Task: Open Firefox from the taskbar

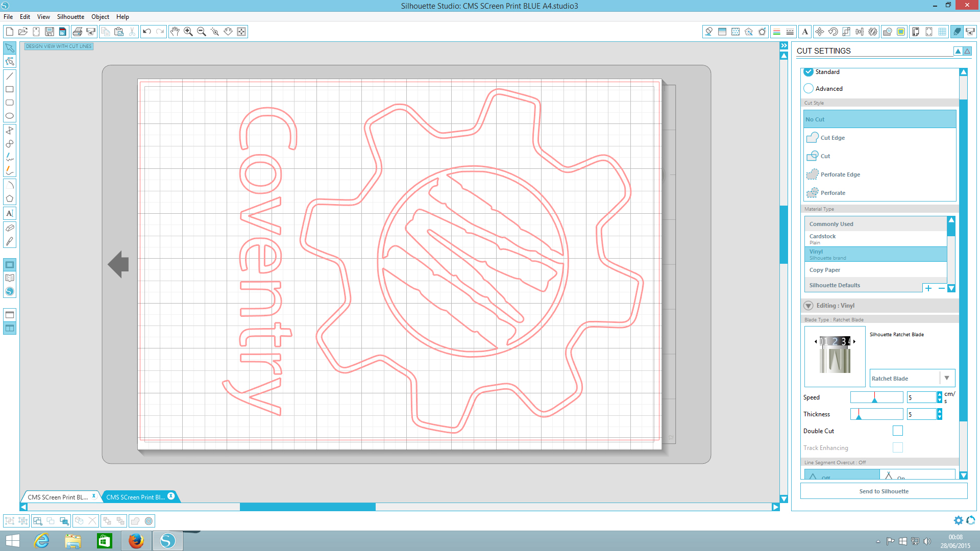Action: point(136,541)
